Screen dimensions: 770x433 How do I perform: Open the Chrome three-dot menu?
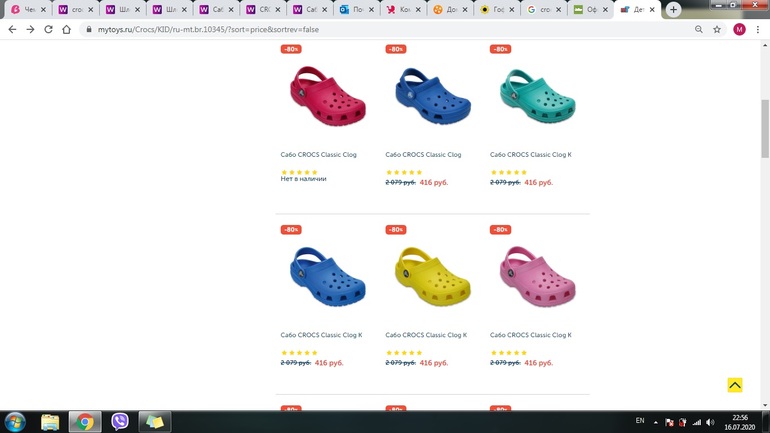[758, 30]
